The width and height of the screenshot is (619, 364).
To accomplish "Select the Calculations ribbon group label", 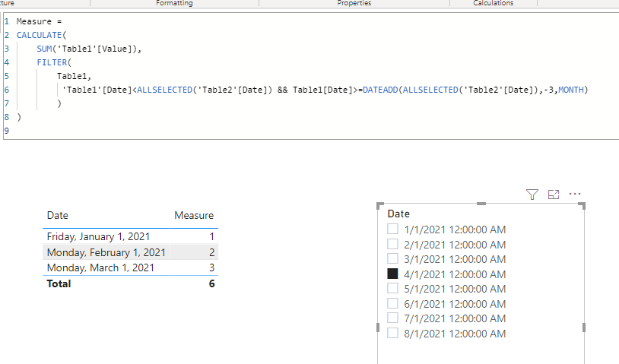I will [x=493, y=3].
